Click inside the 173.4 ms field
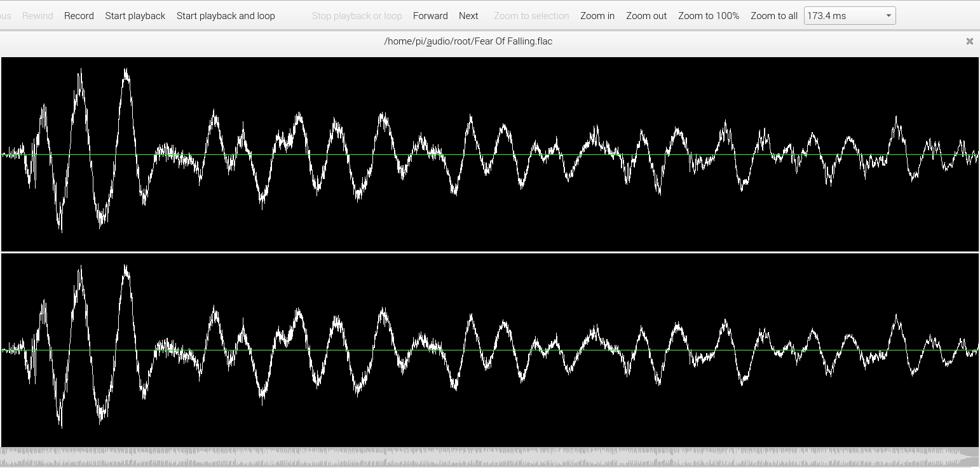This screenshot has height=468, width=980. tap(843, 16)
